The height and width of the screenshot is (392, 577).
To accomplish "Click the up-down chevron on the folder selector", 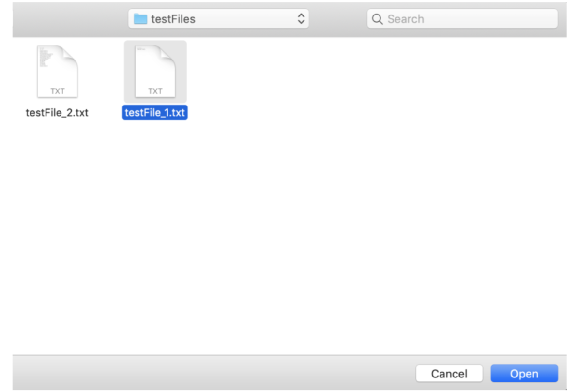I will [x=301, y=18].
